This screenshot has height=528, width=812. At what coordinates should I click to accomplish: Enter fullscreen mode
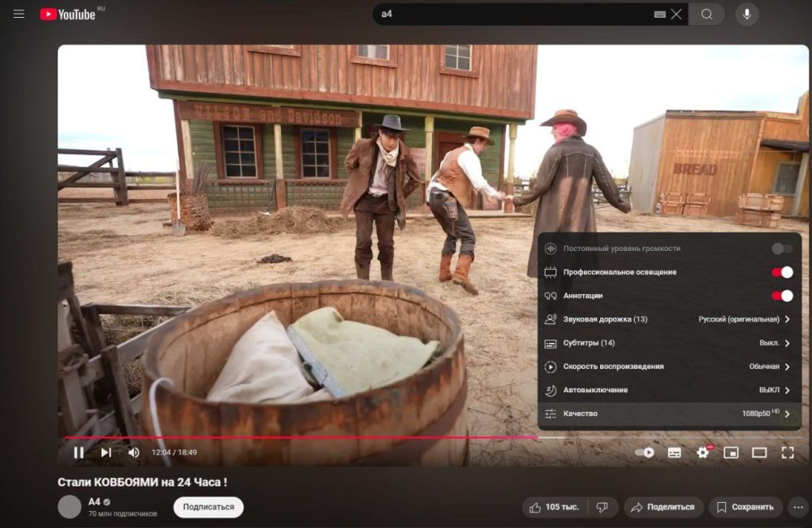[787, 452]
